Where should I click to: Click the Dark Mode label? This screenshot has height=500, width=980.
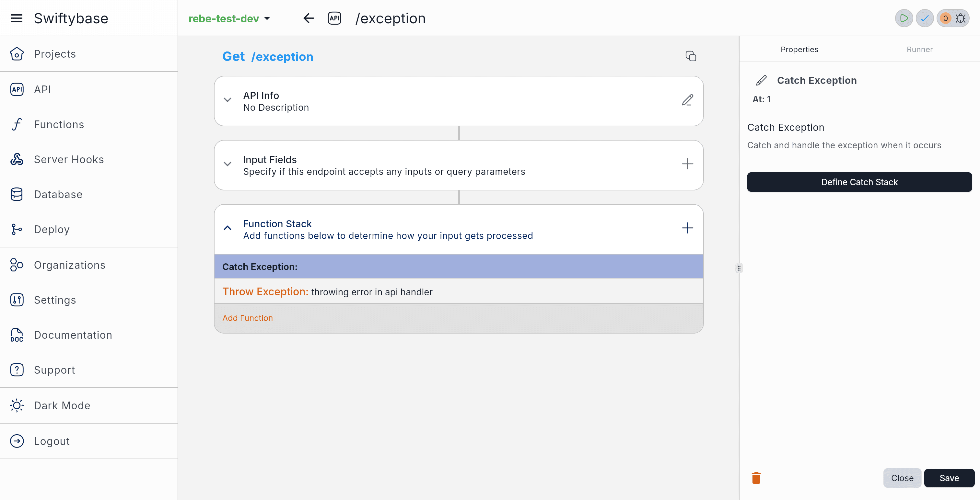(62, 406)
